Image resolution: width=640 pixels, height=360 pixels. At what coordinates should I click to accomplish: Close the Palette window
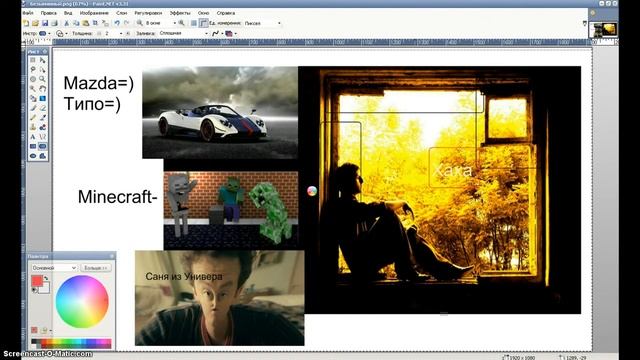[x=112, y=256]
